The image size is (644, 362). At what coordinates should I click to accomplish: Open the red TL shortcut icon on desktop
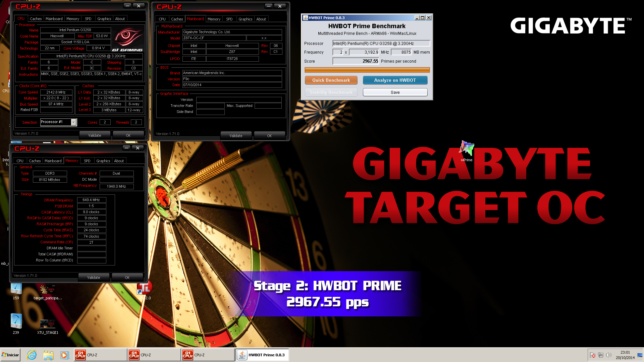pos(145,289)
